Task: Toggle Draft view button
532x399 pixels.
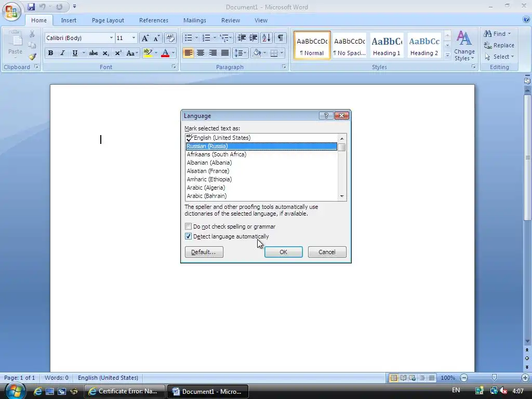Action: tap(432, 378)
